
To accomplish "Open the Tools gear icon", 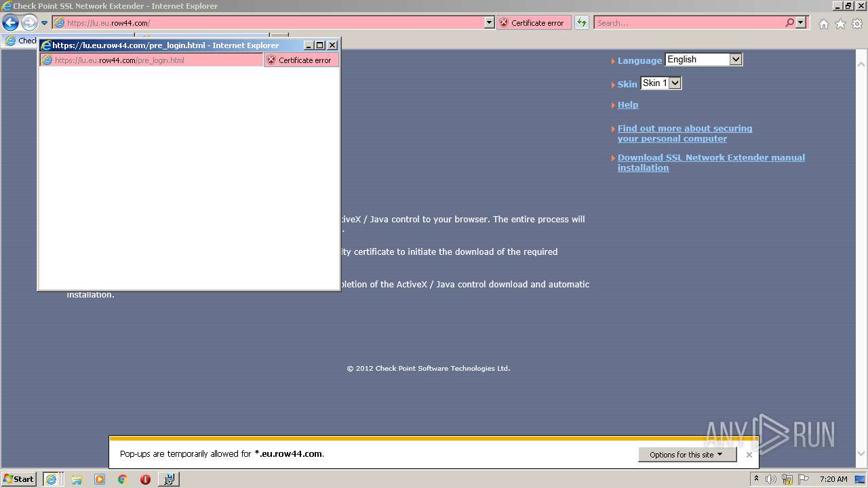I will 857,24.
